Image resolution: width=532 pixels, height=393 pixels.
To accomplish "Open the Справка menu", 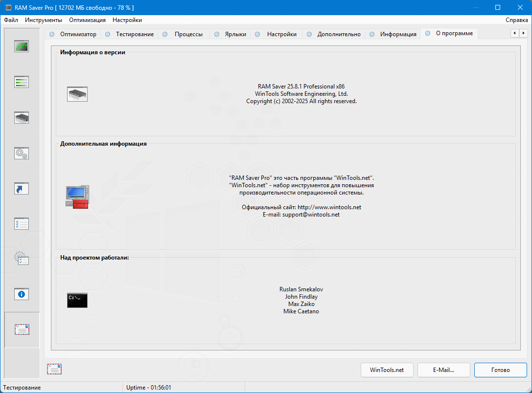I will pos(516,20).
